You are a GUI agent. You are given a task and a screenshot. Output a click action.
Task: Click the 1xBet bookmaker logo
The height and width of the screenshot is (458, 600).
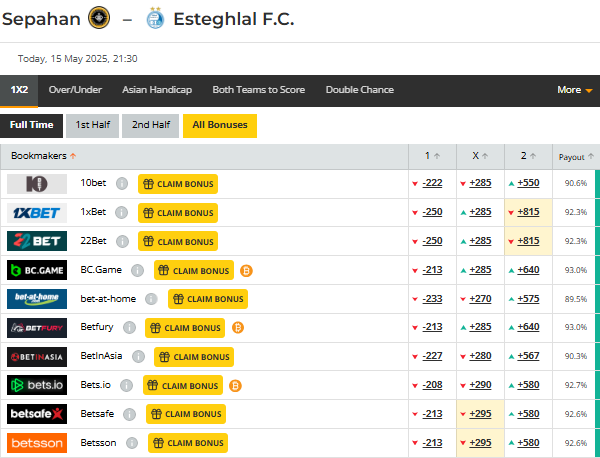coord(37,213)
